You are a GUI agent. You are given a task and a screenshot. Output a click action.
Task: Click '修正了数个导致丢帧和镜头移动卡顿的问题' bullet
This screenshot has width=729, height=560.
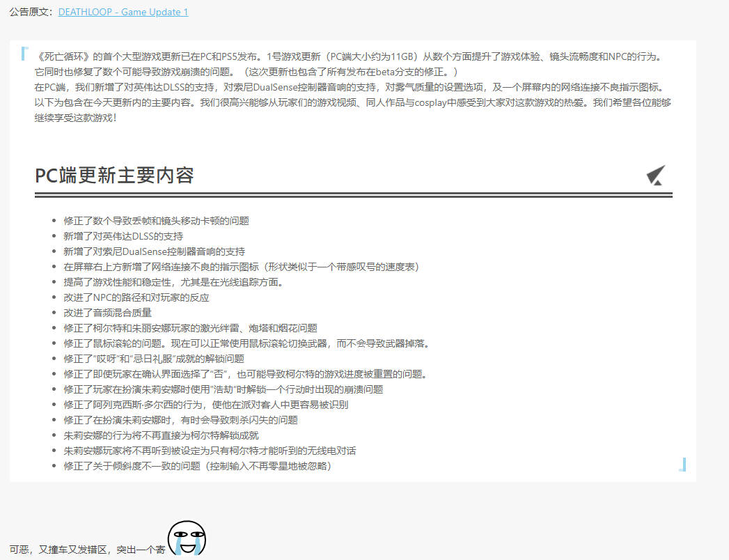point(156,221)
